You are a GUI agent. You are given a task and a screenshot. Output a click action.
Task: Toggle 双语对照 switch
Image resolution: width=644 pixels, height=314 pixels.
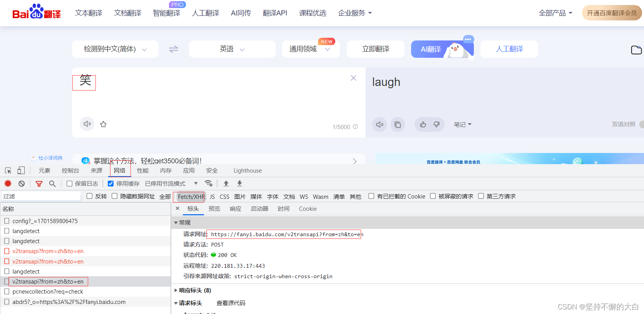click(x=641, y=124)
